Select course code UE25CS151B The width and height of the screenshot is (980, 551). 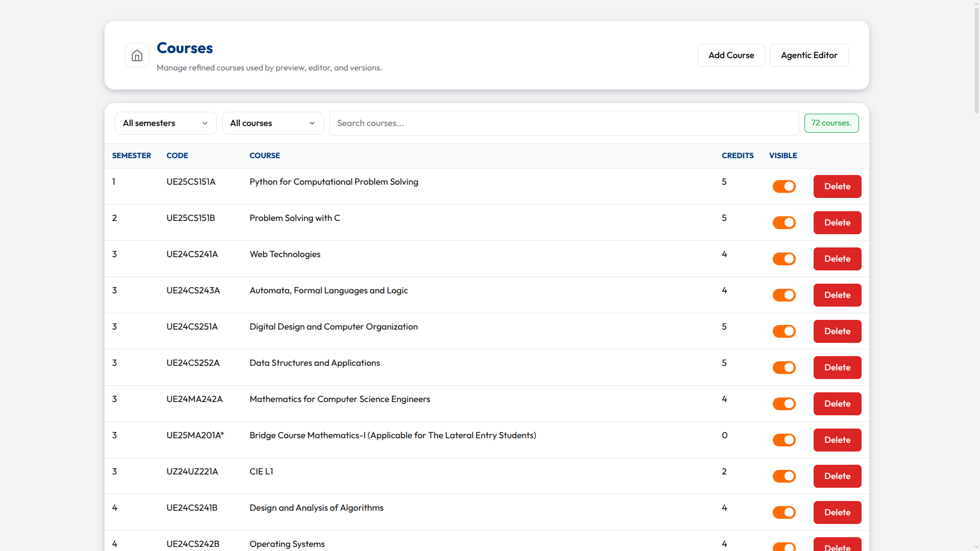[x=190, y=218]
